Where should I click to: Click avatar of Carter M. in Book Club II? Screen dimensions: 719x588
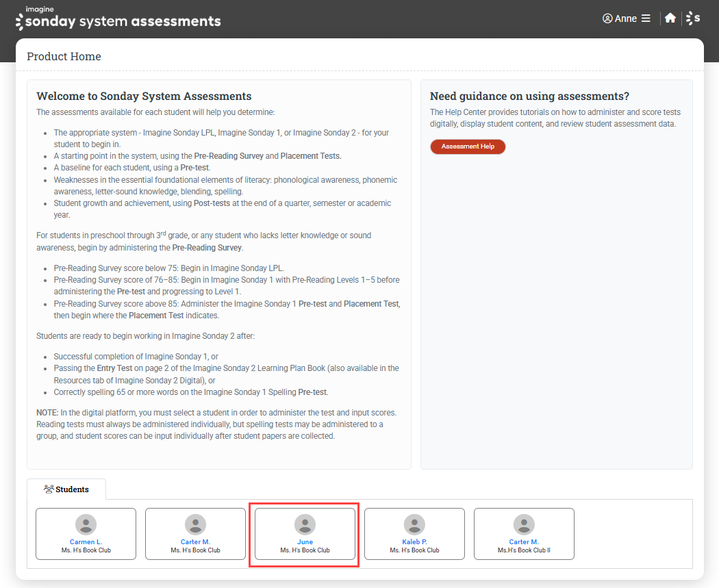[524, 525]
